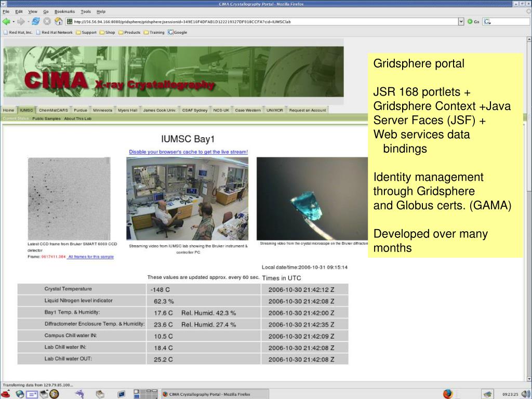The width and height of the screenshot is (532, 399).
Task: Switch to the NCS-UK tab
Action: point(221,110)
